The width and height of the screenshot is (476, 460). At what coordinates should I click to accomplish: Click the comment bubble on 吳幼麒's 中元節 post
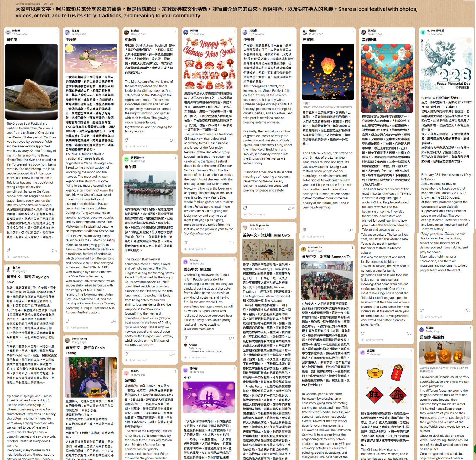[291, 208]
